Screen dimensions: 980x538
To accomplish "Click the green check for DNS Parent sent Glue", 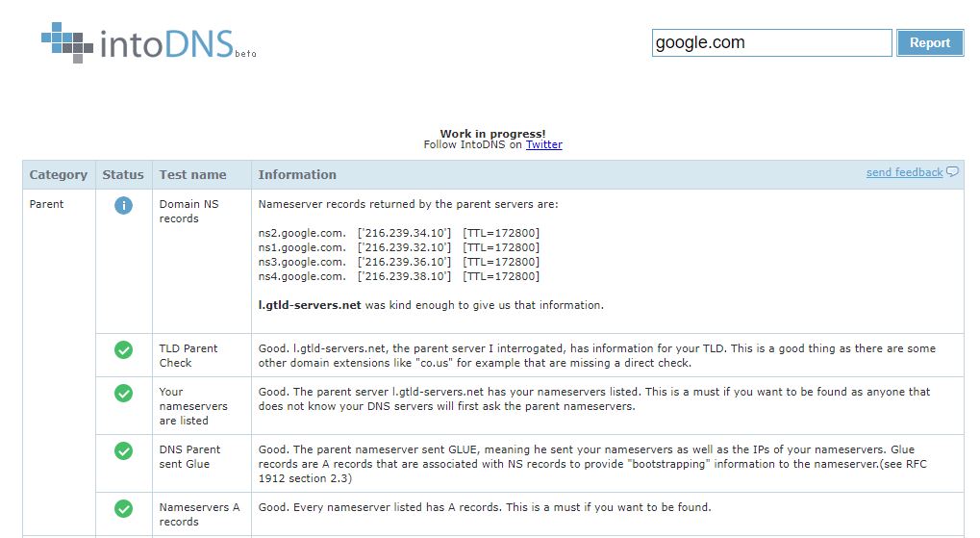I will (x=124, y=450).
